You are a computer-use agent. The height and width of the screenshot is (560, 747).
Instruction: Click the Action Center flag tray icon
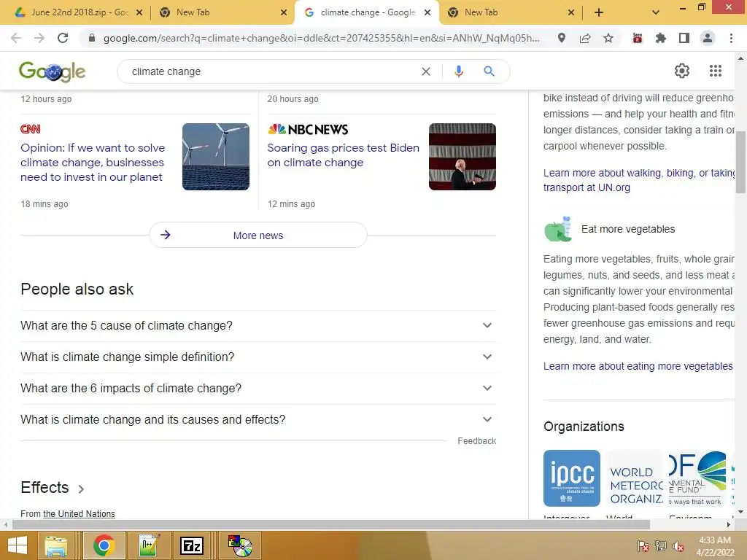(x=643, y=546)
